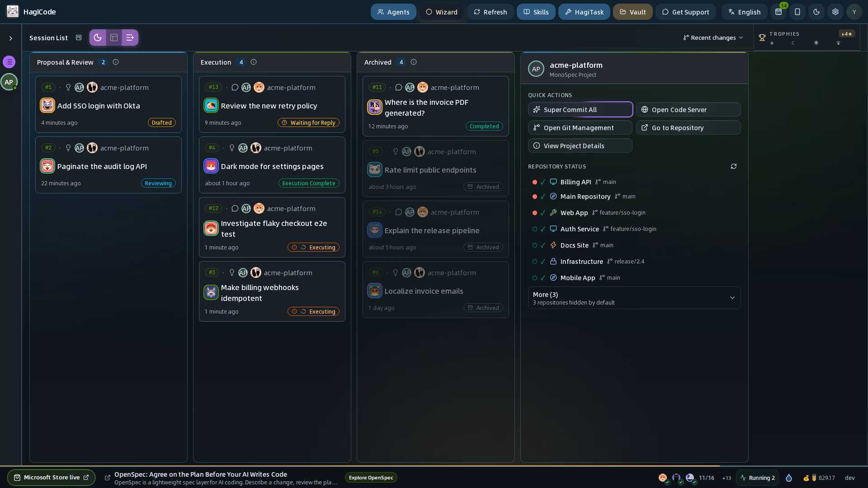Open card Review the new retry policy
Screen dimensions: 868x488
(x=272, y=104)
